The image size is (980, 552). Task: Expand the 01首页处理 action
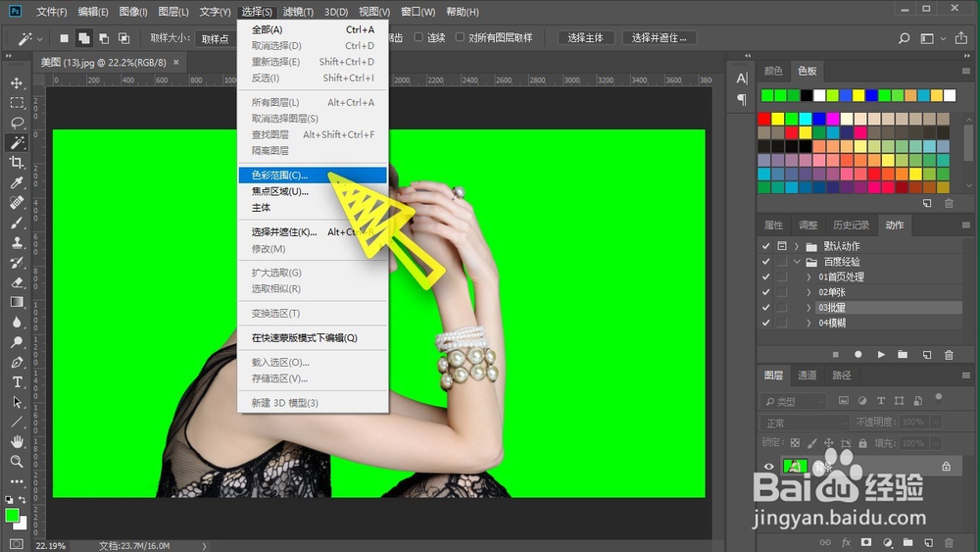[x=808, y=276]
